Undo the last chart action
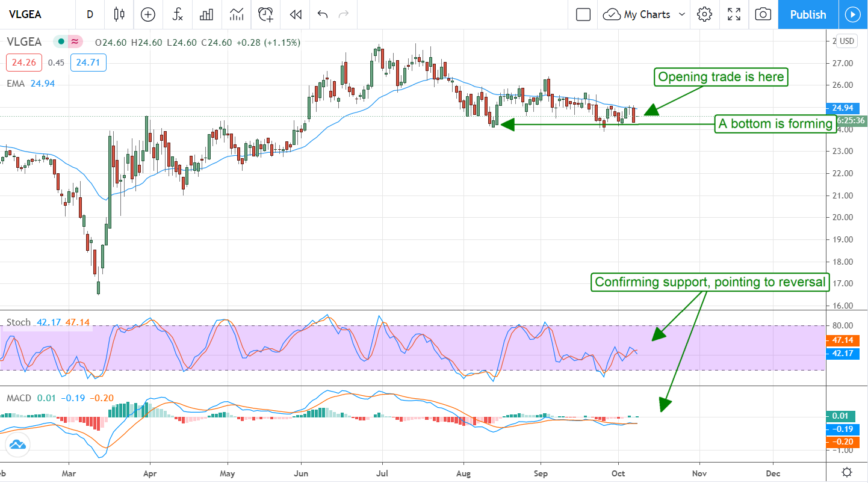The height and width of the screenshot is (483, 868). [x=323, y=14]
